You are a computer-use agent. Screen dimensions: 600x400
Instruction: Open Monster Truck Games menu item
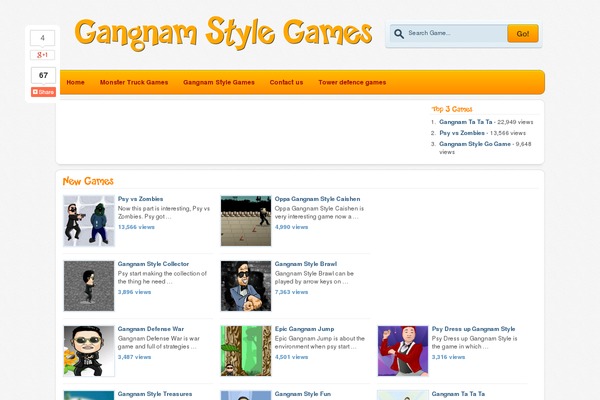[x=134, y=82]
